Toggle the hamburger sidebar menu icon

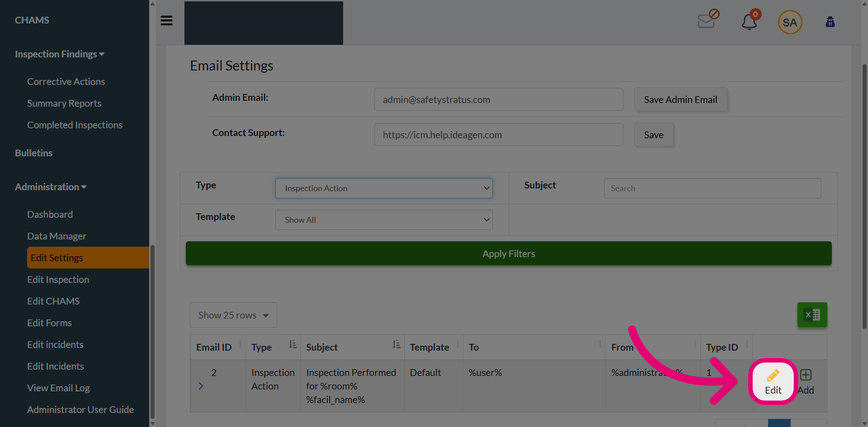(x=166, y=20)
